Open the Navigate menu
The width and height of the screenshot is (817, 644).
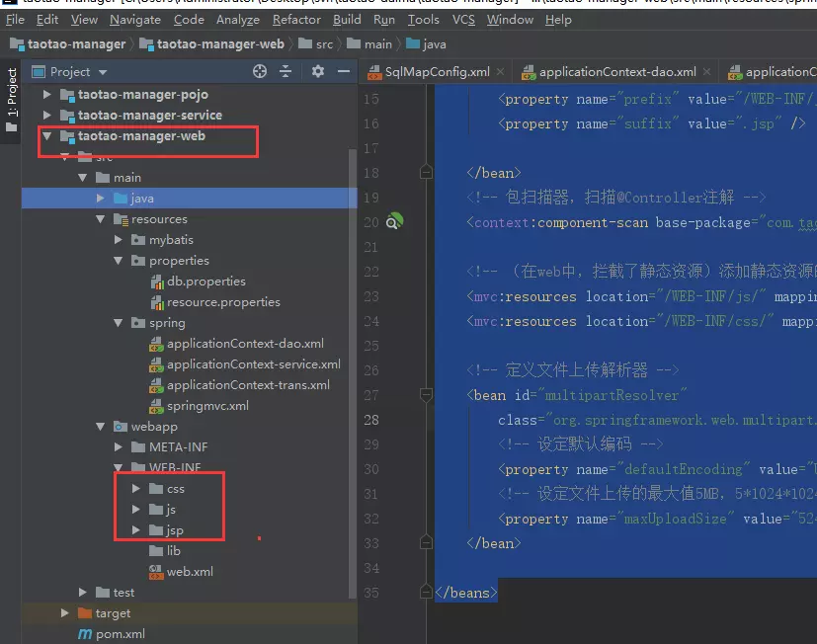(x=135, y=20)
